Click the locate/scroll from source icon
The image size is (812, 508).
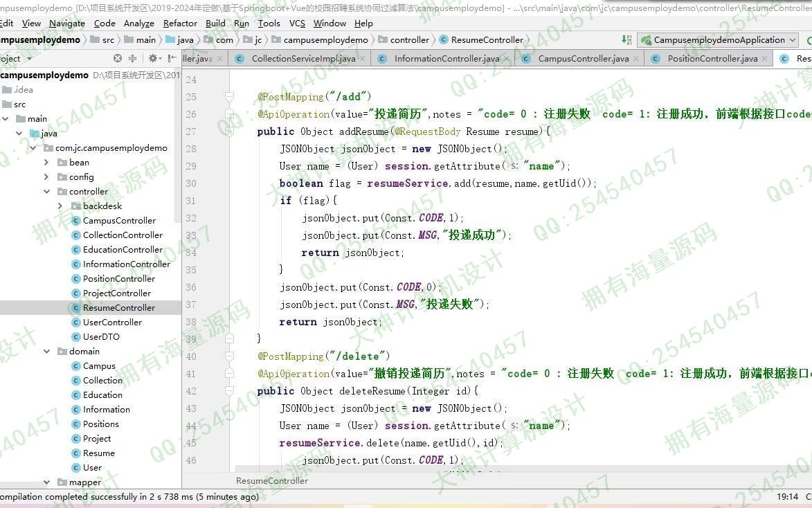pyautogui.click(x=118, y=59)
